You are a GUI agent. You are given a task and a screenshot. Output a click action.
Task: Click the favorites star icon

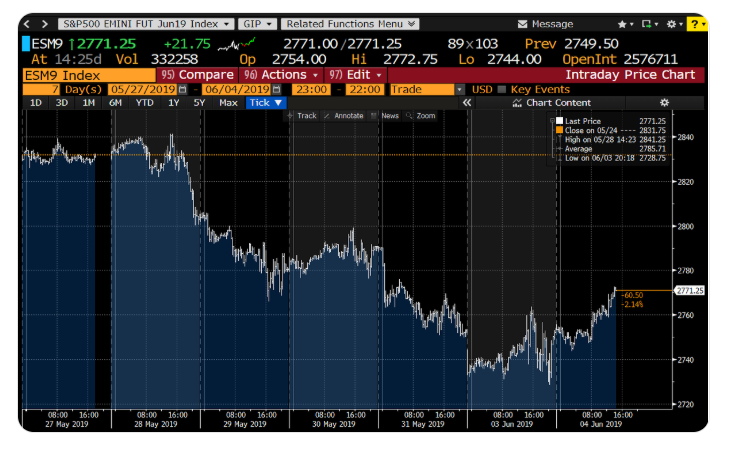(x=622, y=24)
